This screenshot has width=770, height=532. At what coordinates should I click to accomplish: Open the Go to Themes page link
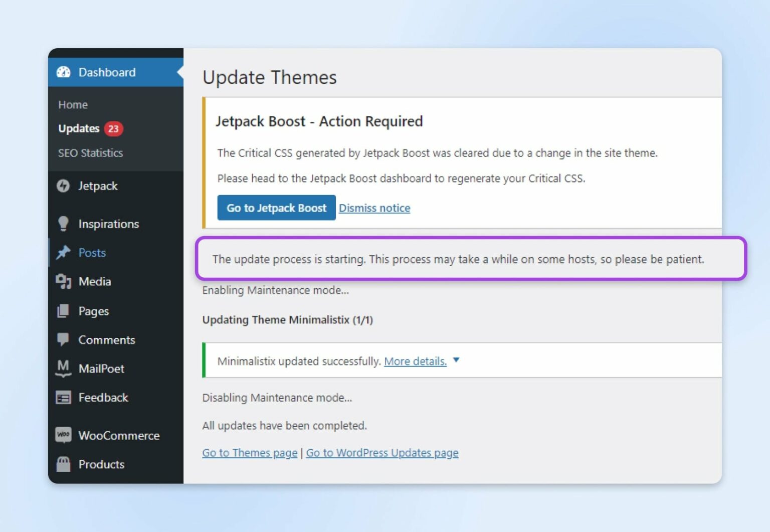point(249,452)
